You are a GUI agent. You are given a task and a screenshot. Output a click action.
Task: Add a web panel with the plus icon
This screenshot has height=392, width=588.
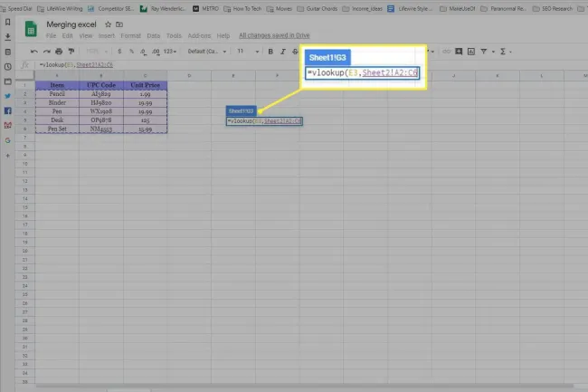pyautogui.click(x=7, y=156)
